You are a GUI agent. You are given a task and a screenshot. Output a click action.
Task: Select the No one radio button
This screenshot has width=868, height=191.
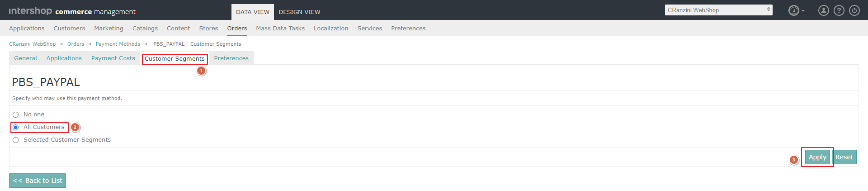click(16, 115)
